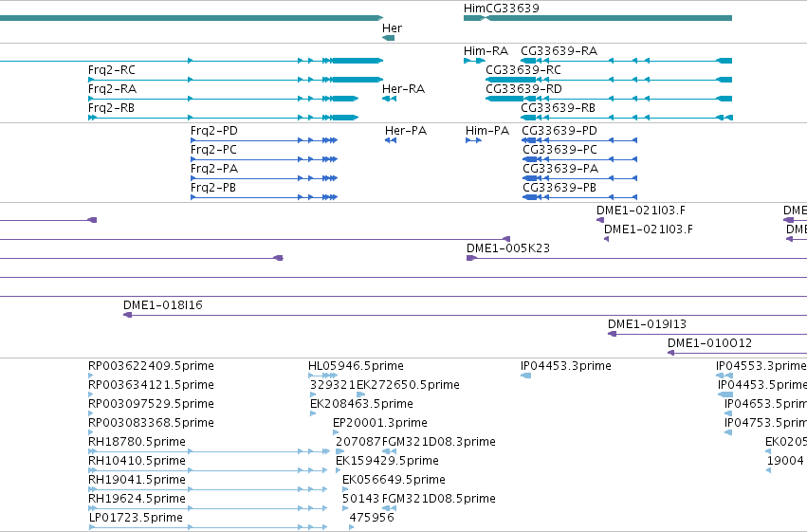Select the DME1-018I16 clone label
Screen dimensions: 807x532
(x=163, y=305)
